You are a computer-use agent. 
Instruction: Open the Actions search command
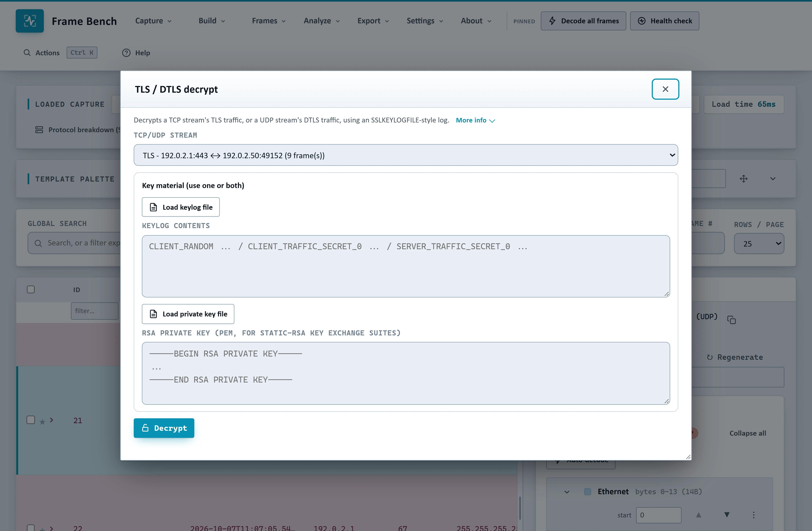(60, 53)
